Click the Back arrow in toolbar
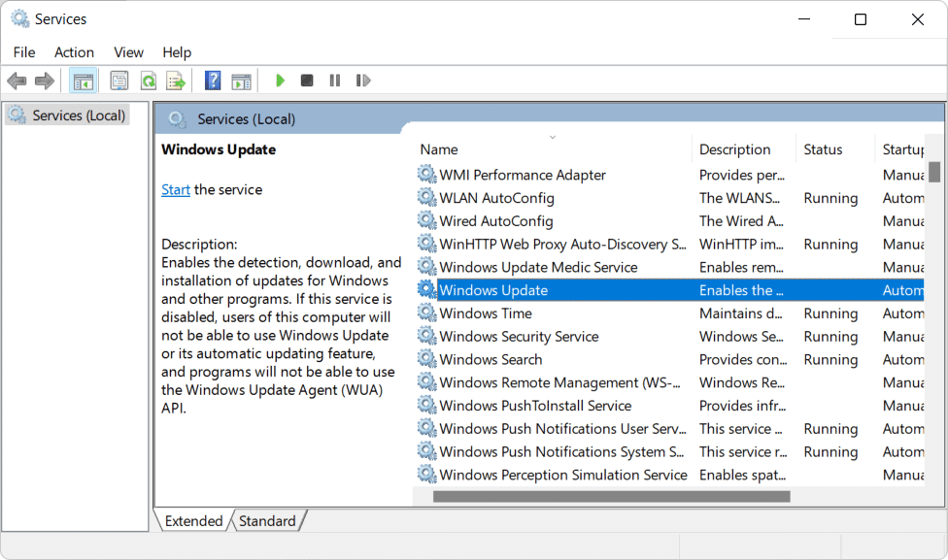This screenshot has width=948, height=560. (x=17, y=81)
